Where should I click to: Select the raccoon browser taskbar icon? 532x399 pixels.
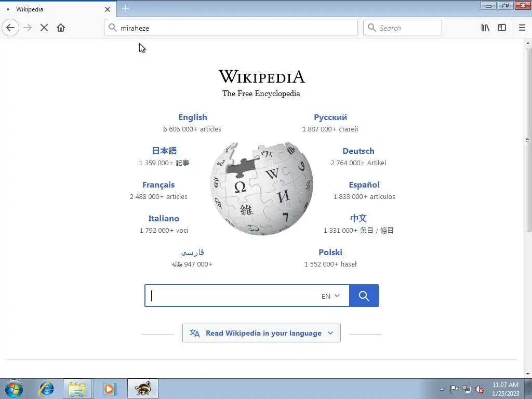coord(143,389)
